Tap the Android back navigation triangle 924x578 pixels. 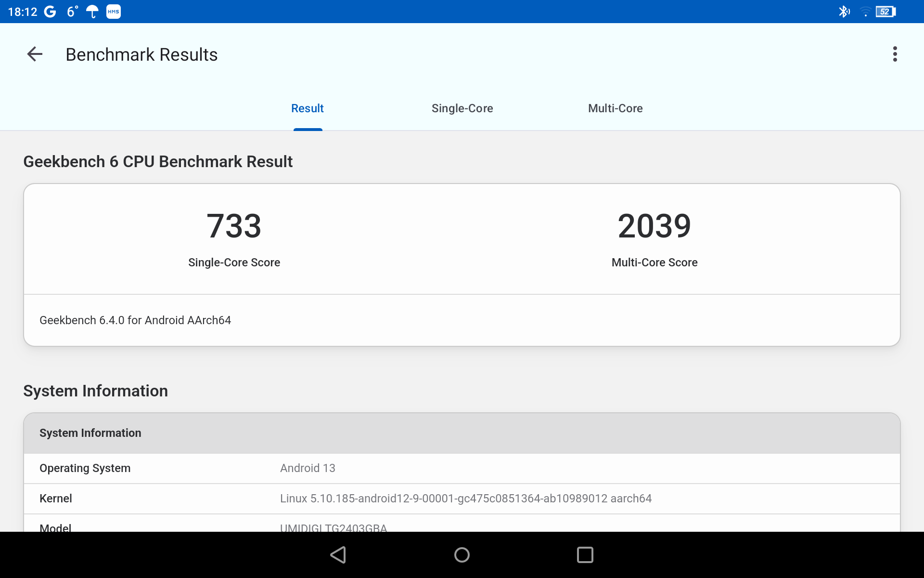(338, 555)
